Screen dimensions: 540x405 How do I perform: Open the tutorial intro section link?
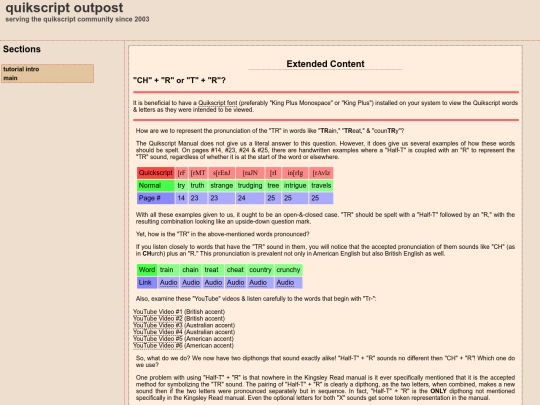tap(21, 69)
